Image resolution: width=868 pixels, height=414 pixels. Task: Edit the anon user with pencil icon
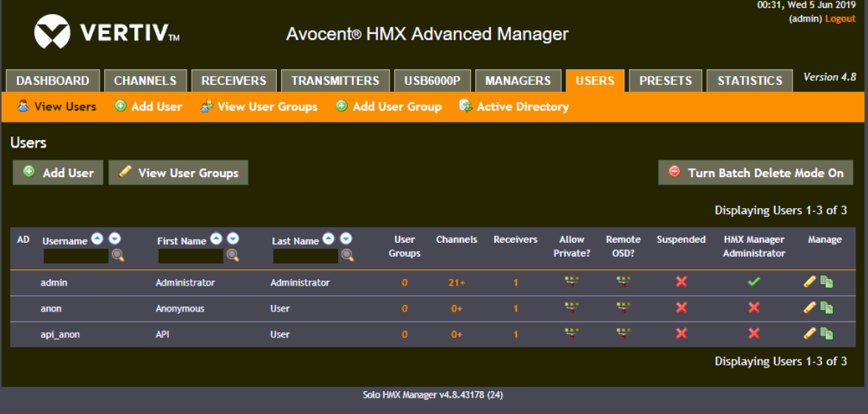click(x=810, y=307)
